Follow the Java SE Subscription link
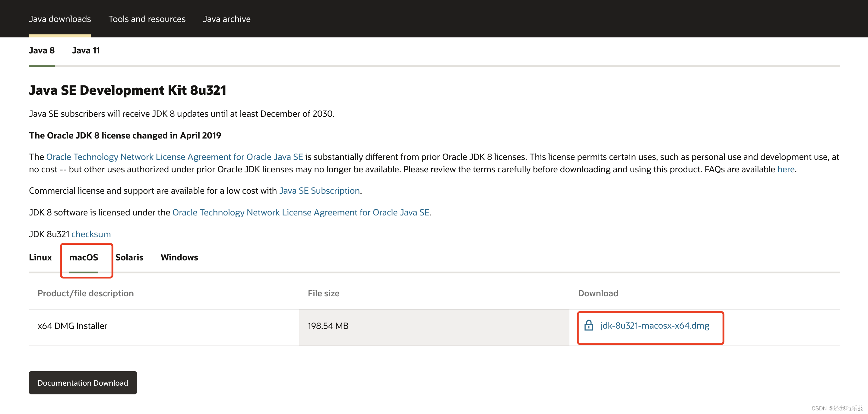The height and width of the screenshot is (414, 868). (319, 191)
